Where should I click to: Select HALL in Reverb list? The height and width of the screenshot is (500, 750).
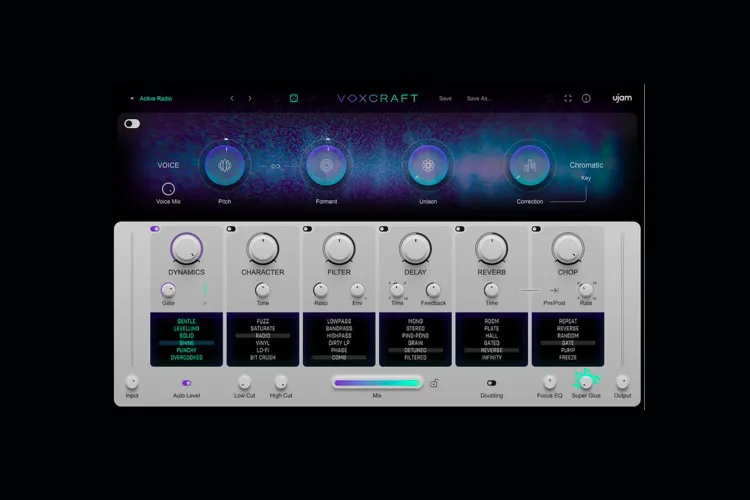click(x=492, y=336)
